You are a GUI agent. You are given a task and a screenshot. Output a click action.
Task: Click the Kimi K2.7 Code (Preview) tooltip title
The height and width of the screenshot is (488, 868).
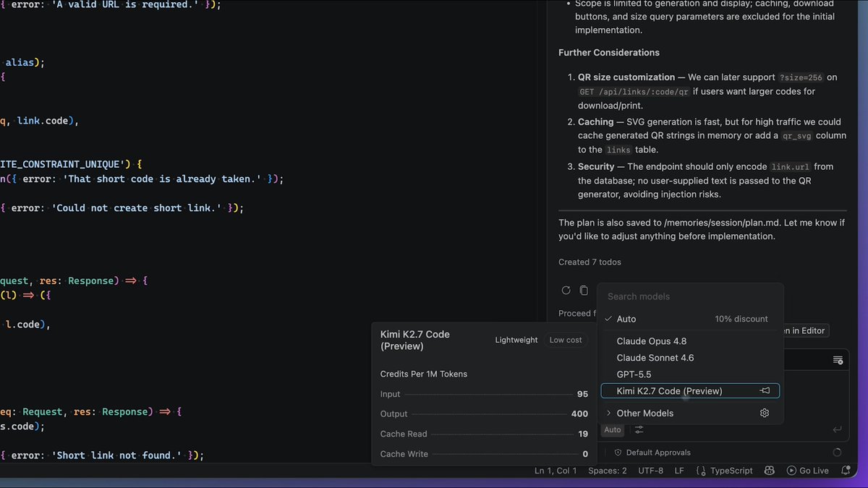[x=415, y=340]
